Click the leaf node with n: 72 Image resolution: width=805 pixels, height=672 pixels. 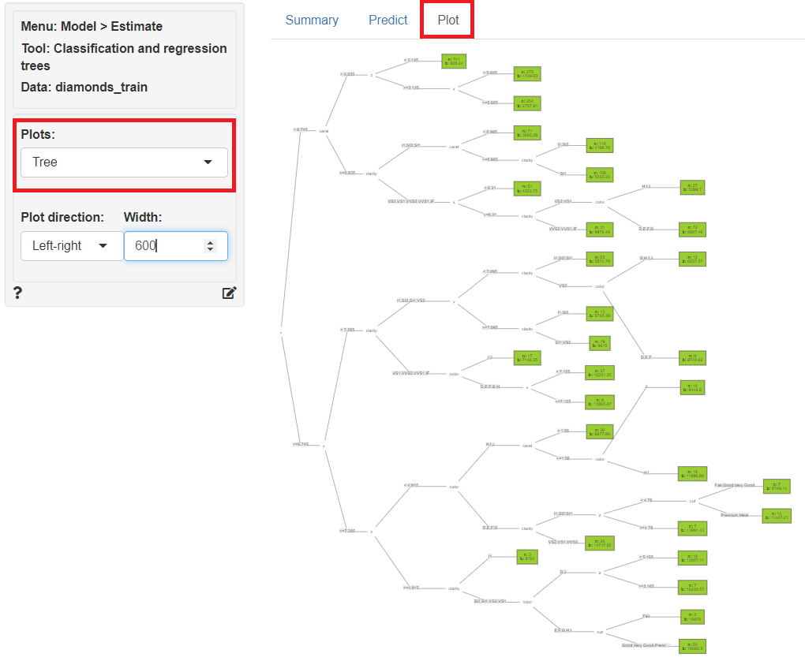tap(692, 230)
